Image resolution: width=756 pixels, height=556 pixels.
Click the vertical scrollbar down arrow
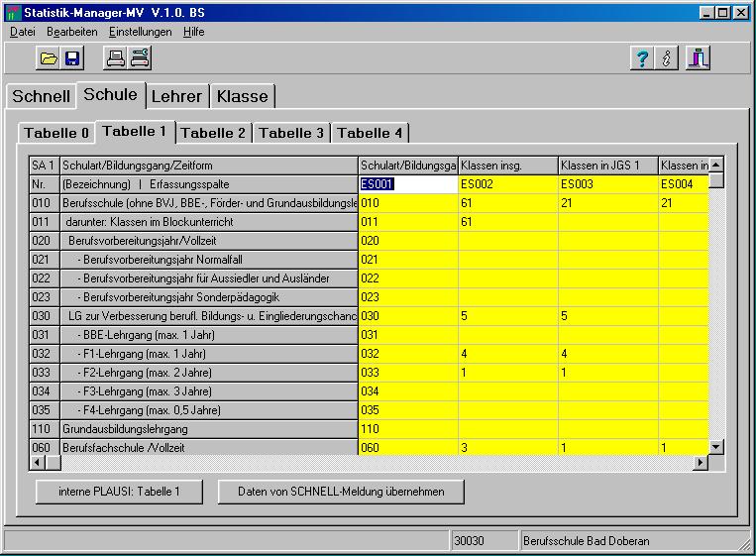click(x=716, y=447)
